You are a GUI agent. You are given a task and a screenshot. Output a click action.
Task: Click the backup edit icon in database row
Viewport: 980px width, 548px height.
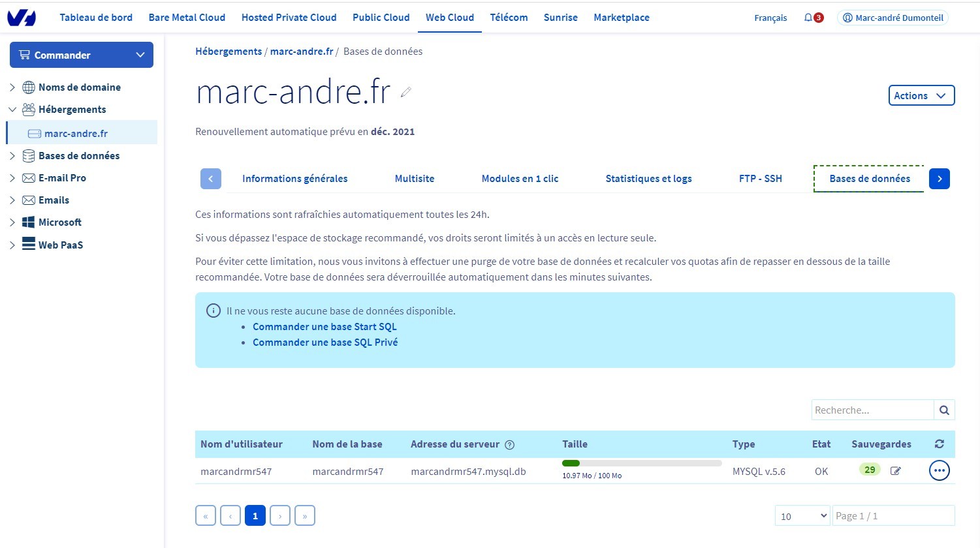pyautogui.click(x=896, y=470)
